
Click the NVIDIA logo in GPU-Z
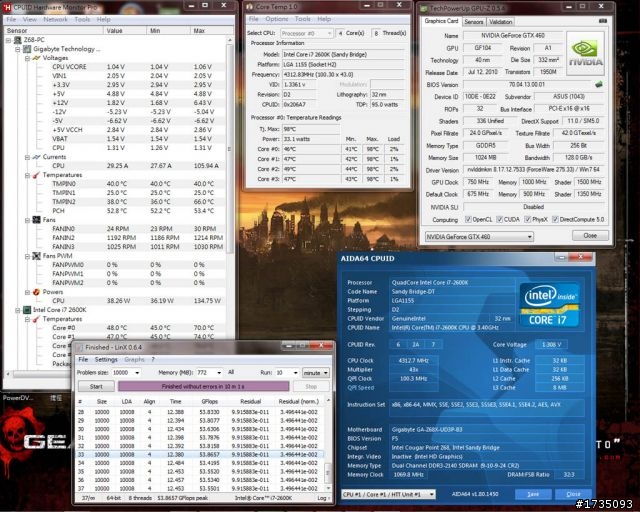[x=586, y=53]
